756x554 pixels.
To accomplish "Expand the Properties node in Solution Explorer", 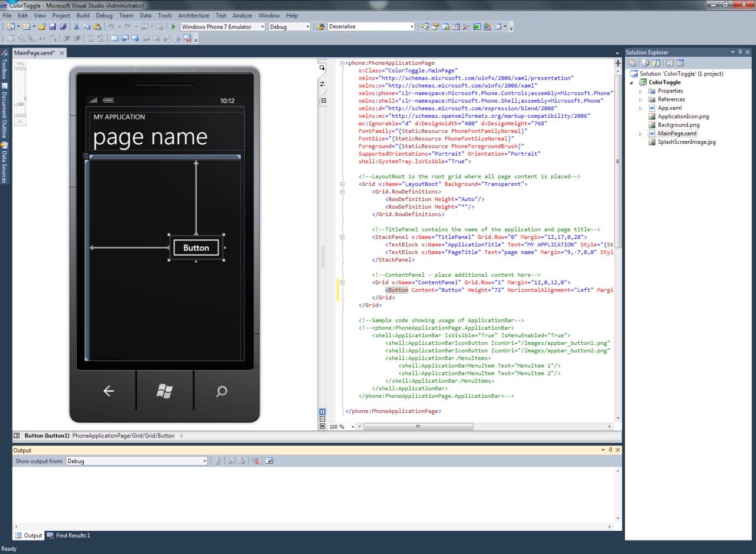I will coord(640,91).
